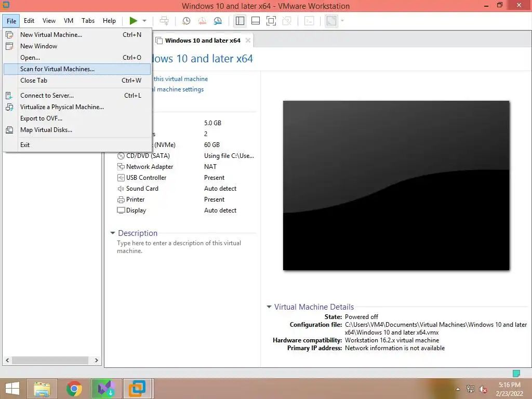The width and height of the screenshot is (532, 399).
Task: Toggle the thumbnail bar view icon
Action: pos(256,21)
